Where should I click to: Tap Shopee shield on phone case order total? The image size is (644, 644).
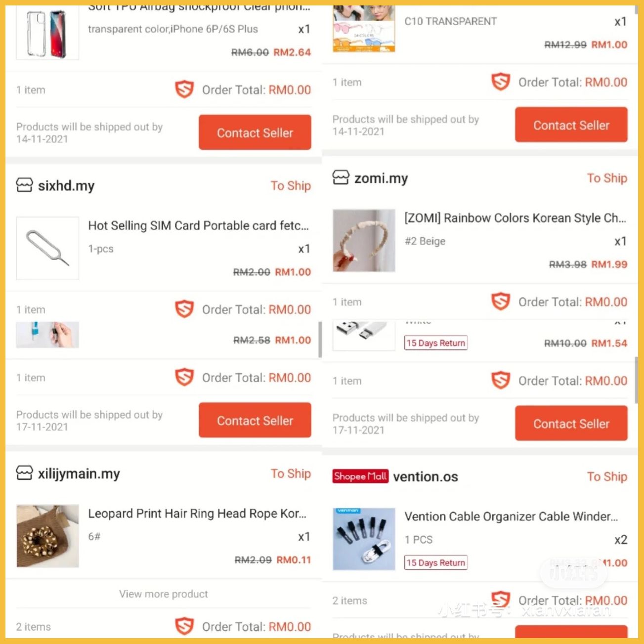pyautogui.click(x=184, y=89)
